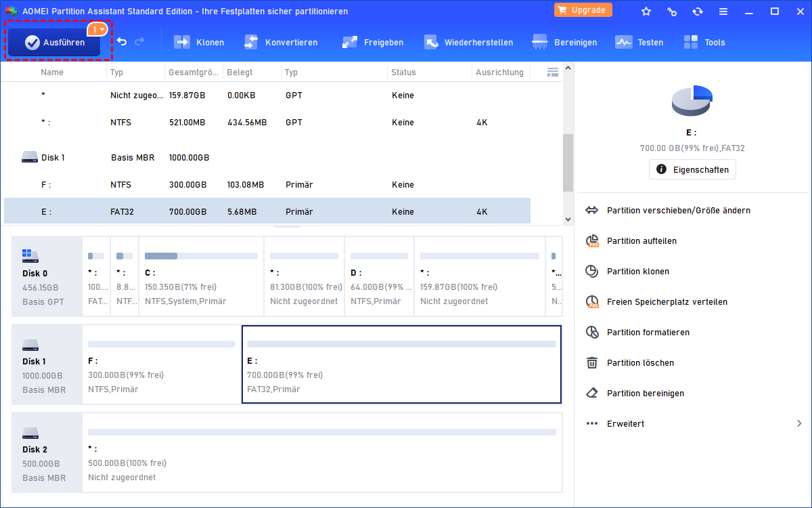The width and height of the screenshot is (812, 508).
Task: Sort by the Status column header
Action: click(403, 72)
